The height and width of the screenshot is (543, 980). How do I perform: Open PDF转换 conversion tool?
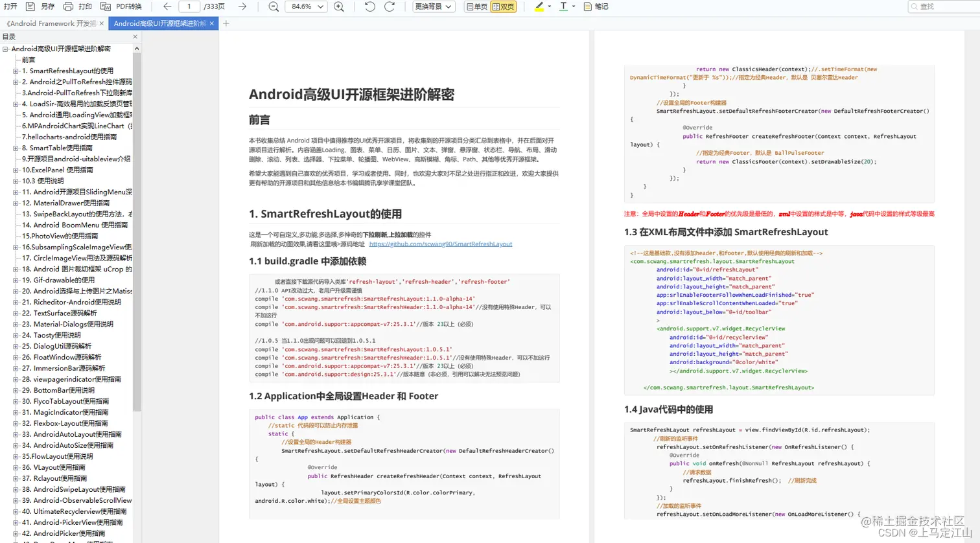[x=121, y=6]
